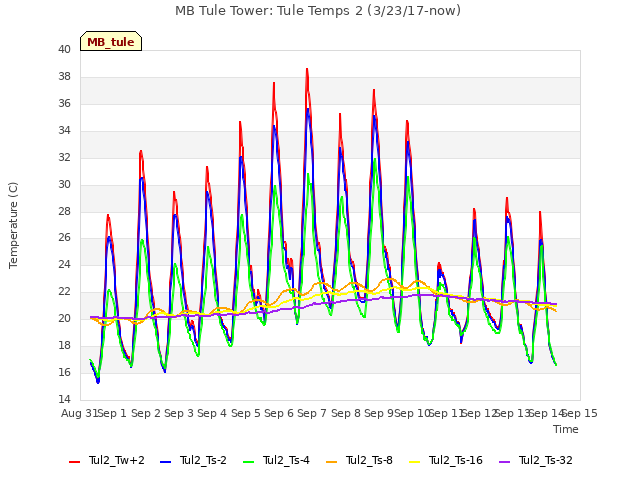Toggle the Tul2_Ts-4 legend entry
Screen dimensions: 640x480
[x=276, y=460]
